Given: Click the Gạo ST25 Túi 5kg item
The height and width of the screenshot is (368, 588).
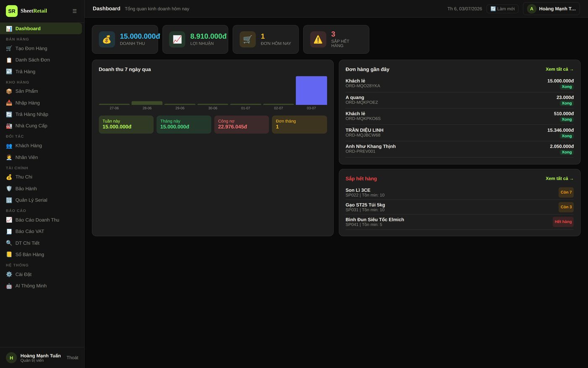Looking at the screenshot, I should pyautogui.click(x=459, y=207).
